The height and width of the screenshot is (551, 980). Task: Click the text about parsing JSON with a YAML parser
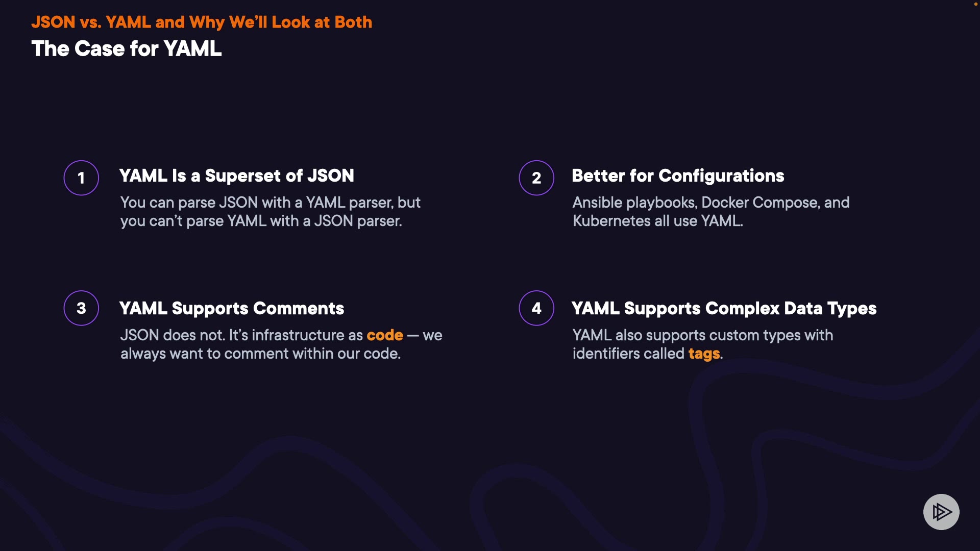click(270, 203)
